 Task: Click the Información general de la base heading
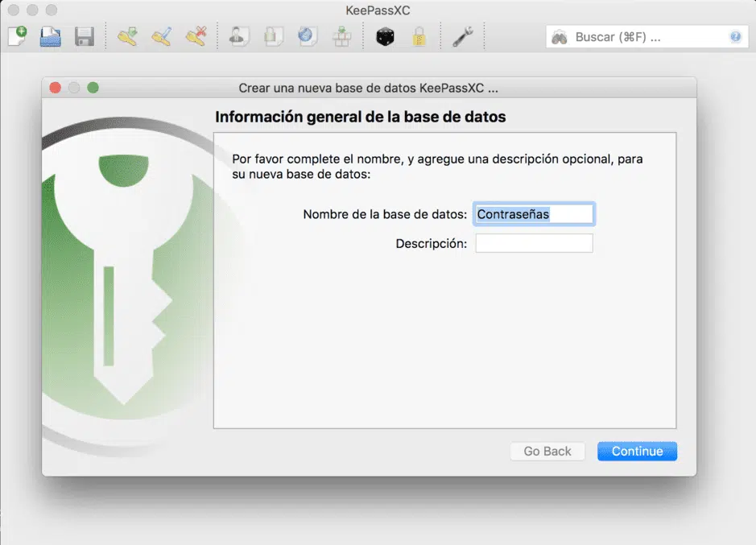(360, 118)
